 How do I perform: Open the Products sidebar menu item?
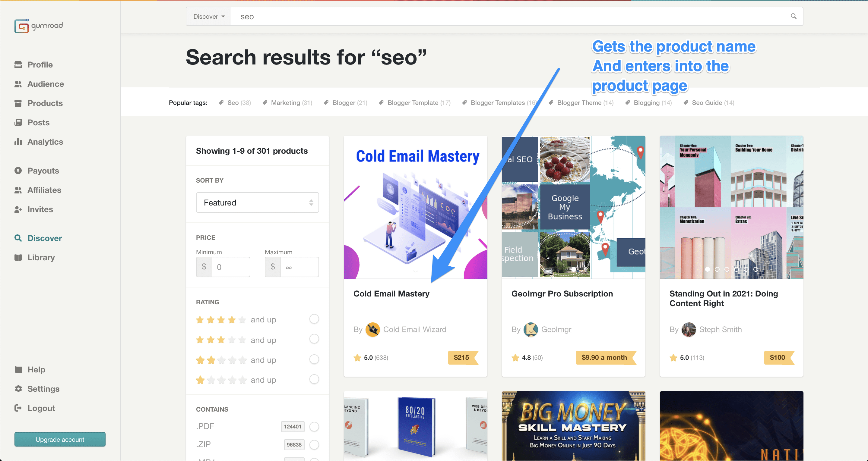[x=38, y=103]
